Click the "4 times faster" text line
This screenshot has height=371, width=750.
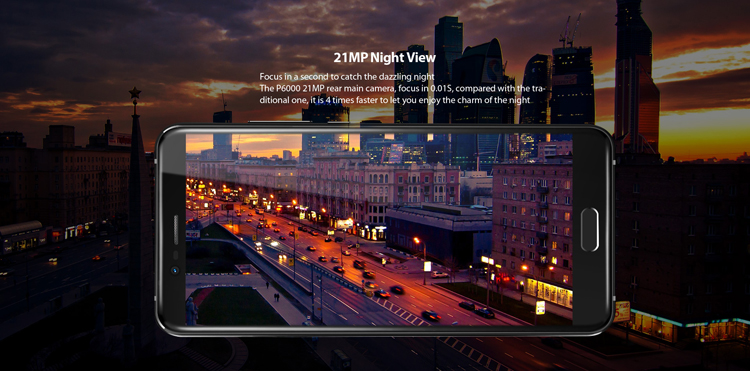tap(395, 100)
